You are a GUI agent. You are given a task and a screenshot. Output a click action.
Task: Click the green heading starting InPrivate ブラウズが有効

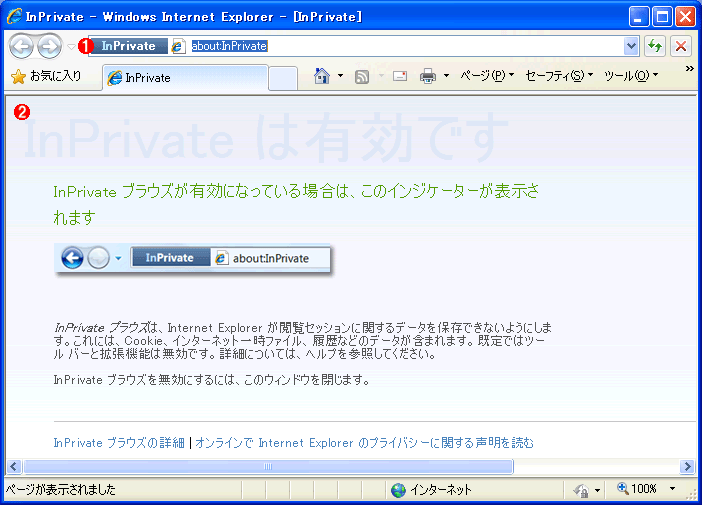(296, 204)
